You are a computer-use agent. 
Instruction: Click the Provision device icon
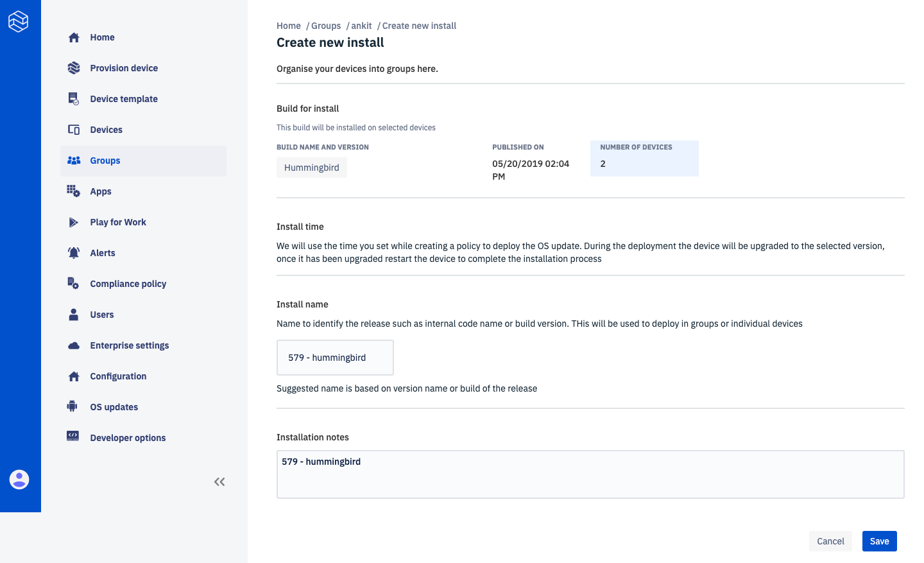coord(74,68)
